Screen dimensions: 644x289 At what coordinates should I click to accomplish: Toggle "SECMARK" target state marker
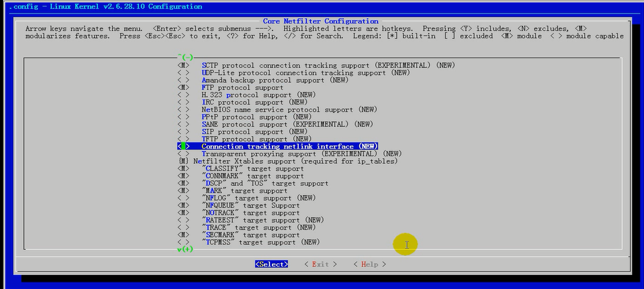(x=183, y=235)
